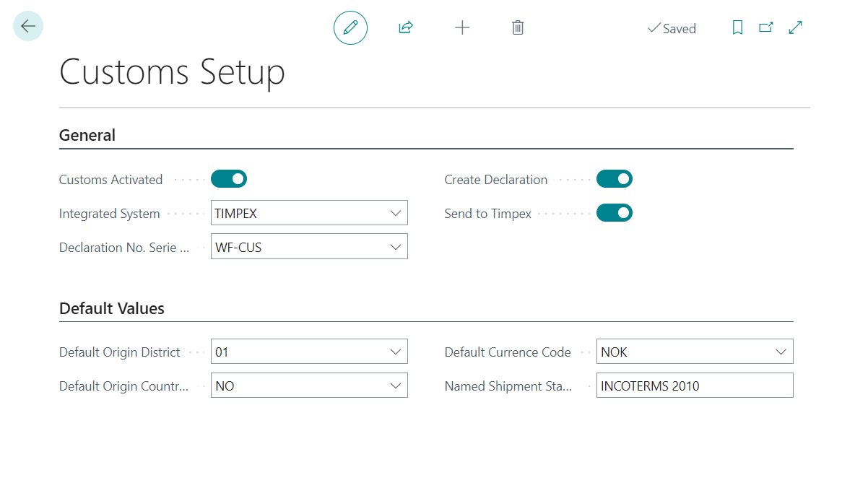Click the plus icon to create new

pyautogui.click(x=462, y=28)
